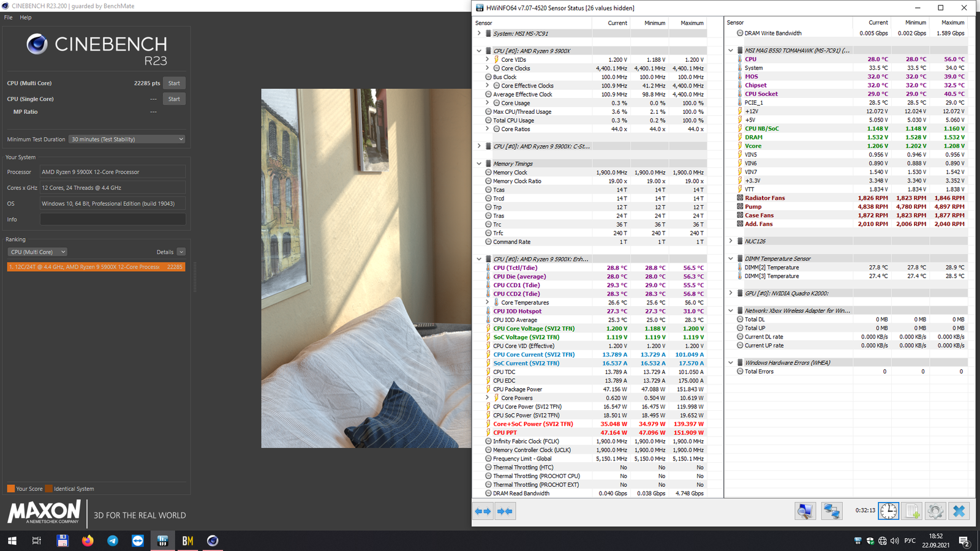Collapse the MSI MAG B550 TOMAHAWK group

tap(731, 51)
